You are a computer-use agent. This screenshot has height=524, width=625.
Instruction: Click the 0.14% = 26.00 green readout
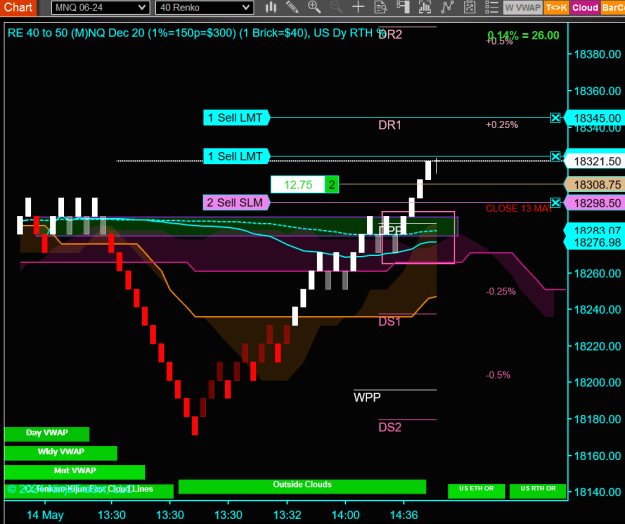[523, 35]
